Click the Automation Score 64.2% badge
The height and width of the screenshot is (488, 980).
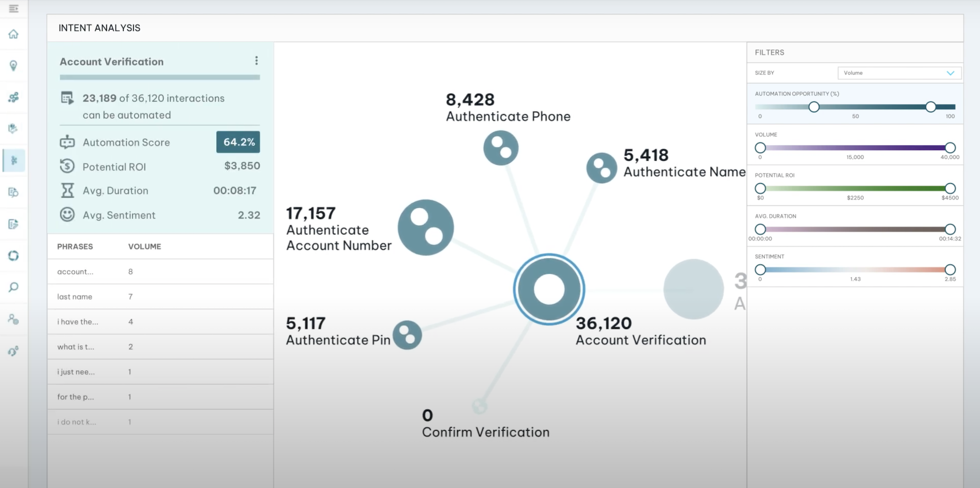pyautogui.click(x=238, y=142)
